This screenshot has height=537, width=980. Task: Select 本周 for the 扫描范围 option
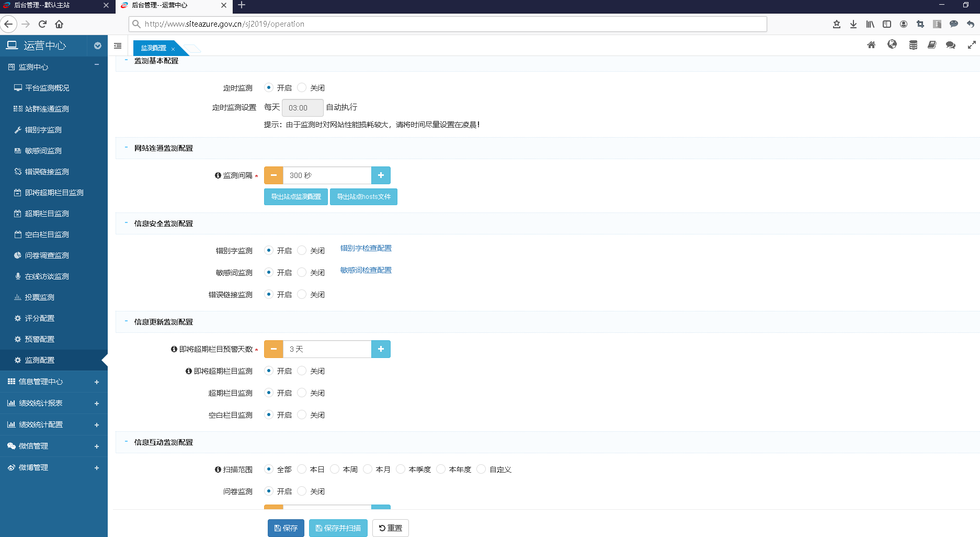pyautogui.click(x=335, y=469)
